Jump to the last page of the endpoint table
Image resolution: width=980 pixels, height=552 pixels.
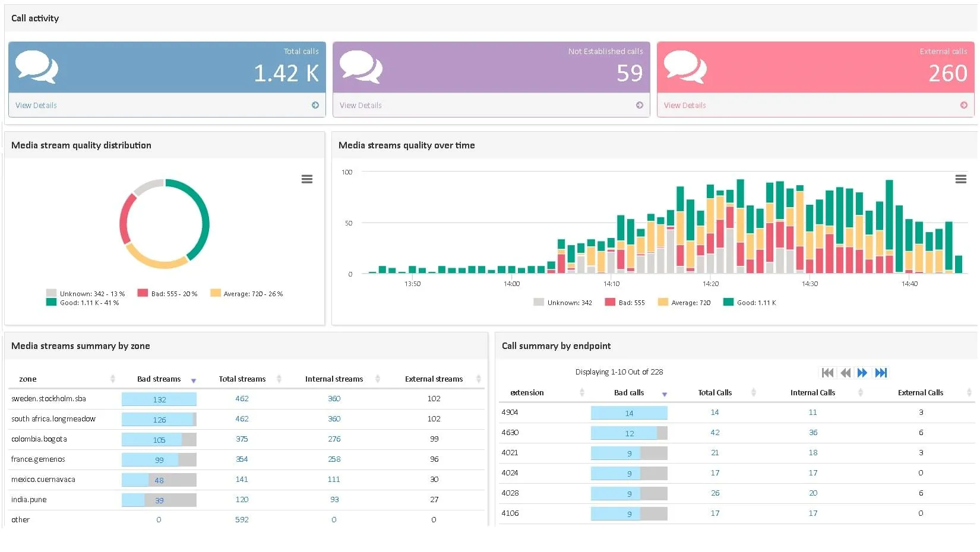[881, 373]
